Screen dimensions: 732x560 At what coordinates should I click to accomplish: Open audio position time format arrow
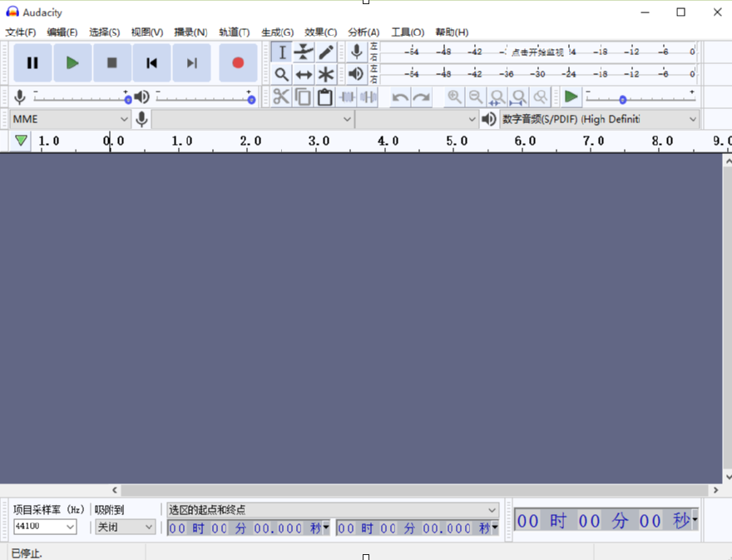[695, 520]
